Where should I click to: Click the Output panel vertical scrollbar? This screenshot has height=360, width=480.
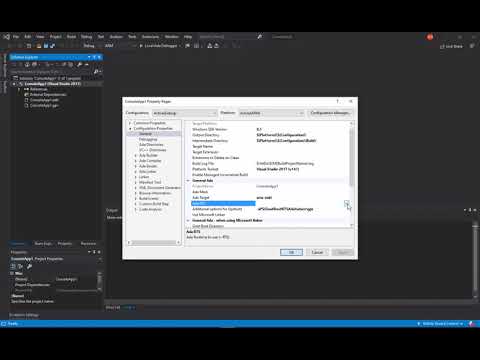(x=475, y=260)
